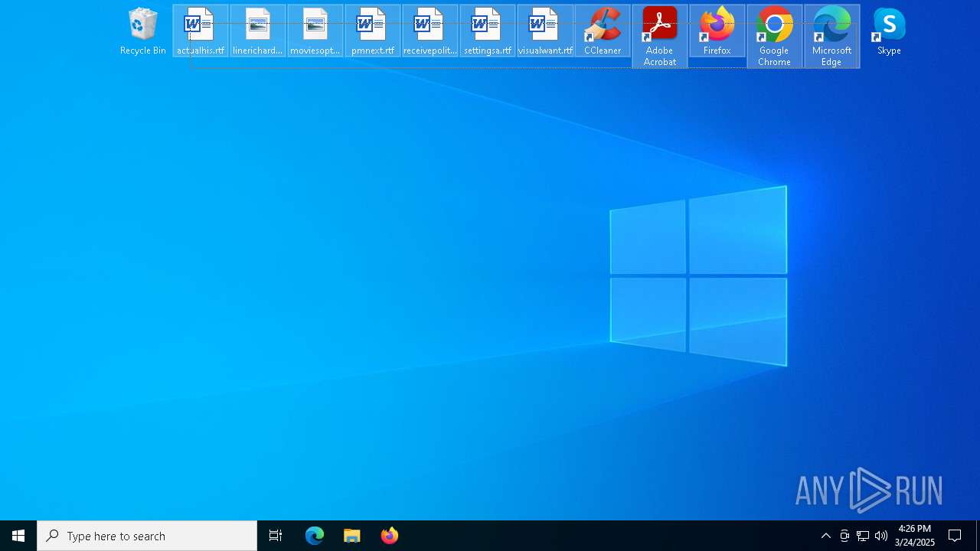Viewport: 980px width, 551px height.
Task: Select the Microsoft Edge desktop shortcut
Action: coord(832,37)
